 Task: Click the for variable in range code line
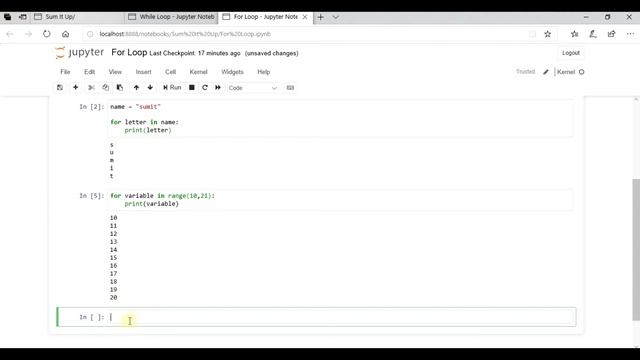pos(162,196)
